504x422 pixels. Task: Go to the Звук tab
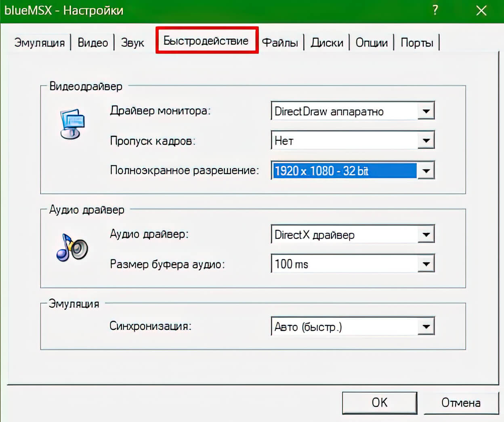(x=132, y=43)
